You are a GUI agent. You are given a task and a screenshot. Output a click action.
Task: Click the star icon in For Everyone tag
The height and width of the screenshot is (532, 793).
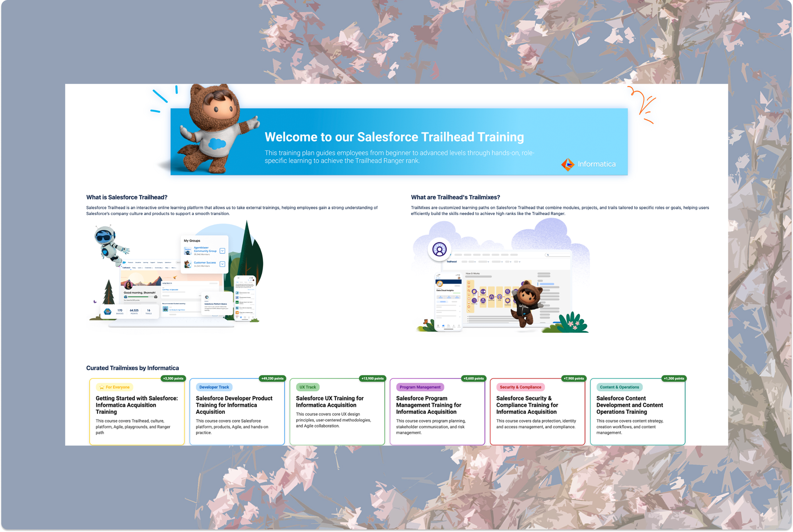click(x=102, y=387)
